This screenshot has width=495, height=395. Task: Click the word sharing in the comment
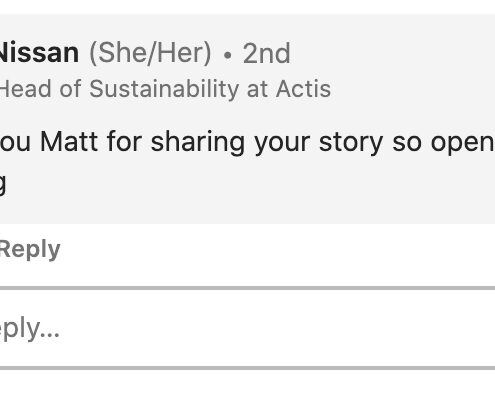pos(198,143)
